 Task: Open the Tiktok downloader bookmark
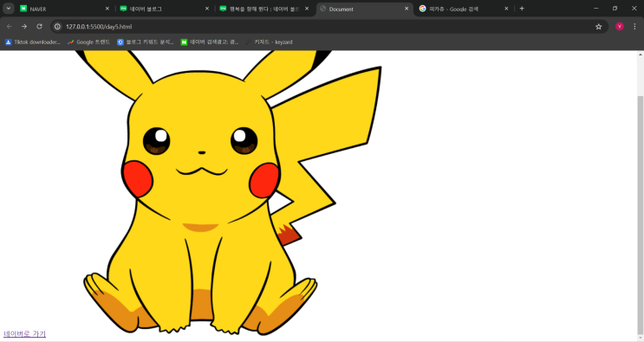[x=33, y=42]
